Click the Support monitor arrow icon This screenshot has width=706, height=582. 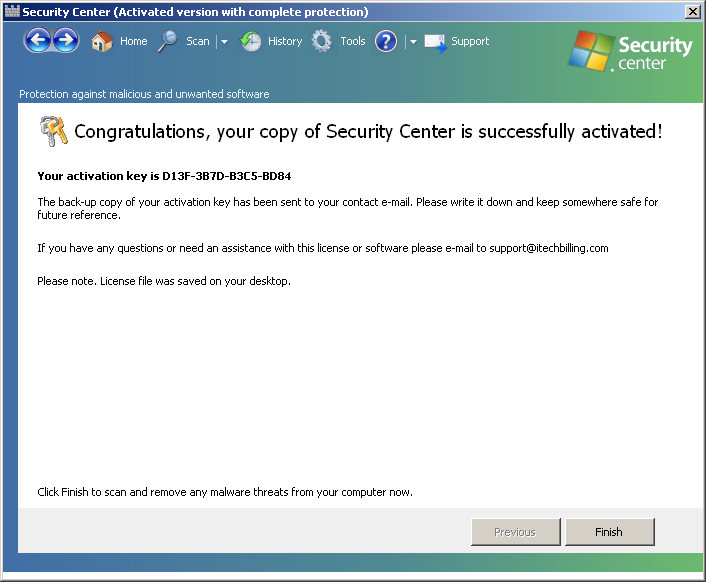coord(435,43)
